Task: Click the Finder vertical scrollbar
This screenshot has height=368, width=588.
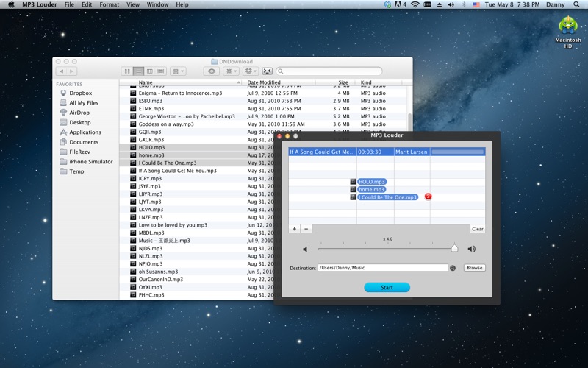Action: click(409, 124)
